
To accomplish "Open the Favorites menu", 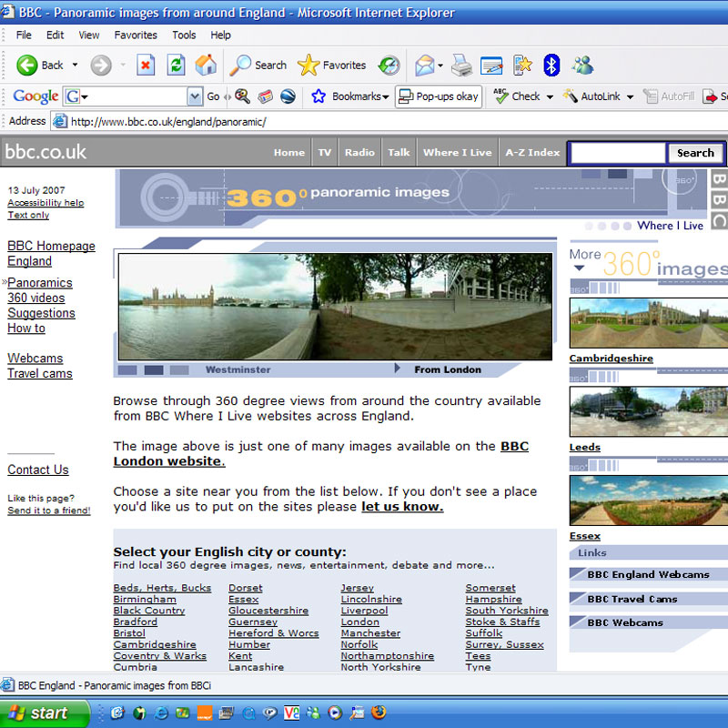I will tap(134, 35).
